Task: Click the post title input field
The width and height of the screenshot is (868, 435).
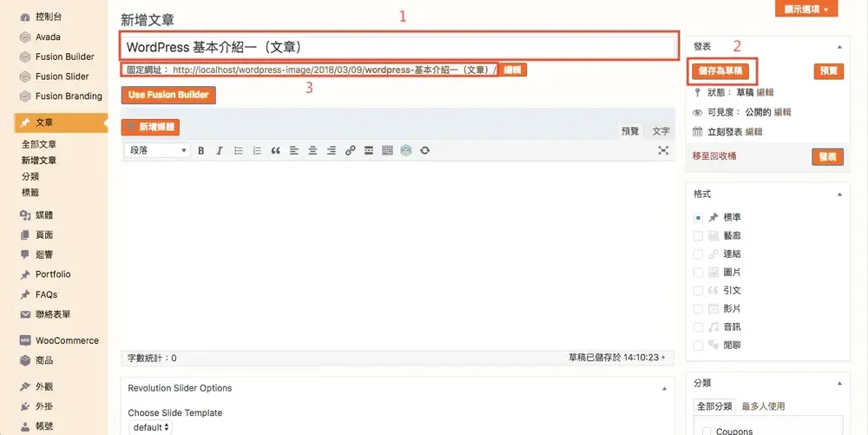Action: point(398,47)
